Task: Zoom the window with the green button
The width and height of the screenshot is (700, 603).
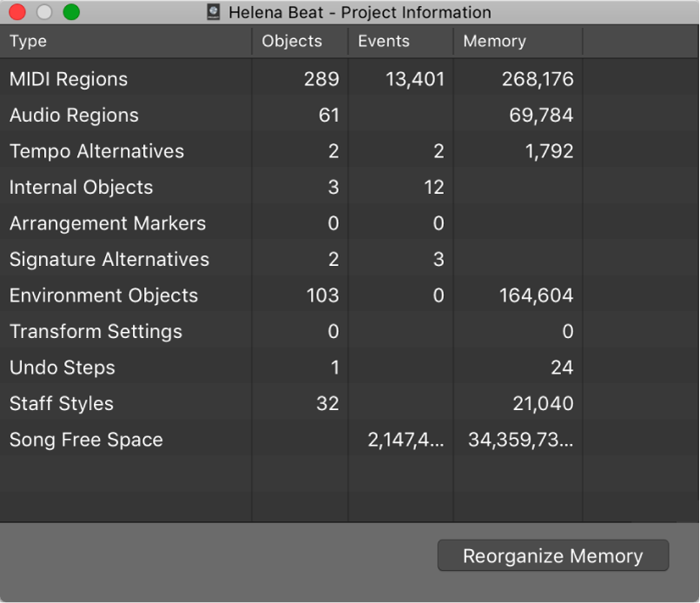Action: point(71,12)
